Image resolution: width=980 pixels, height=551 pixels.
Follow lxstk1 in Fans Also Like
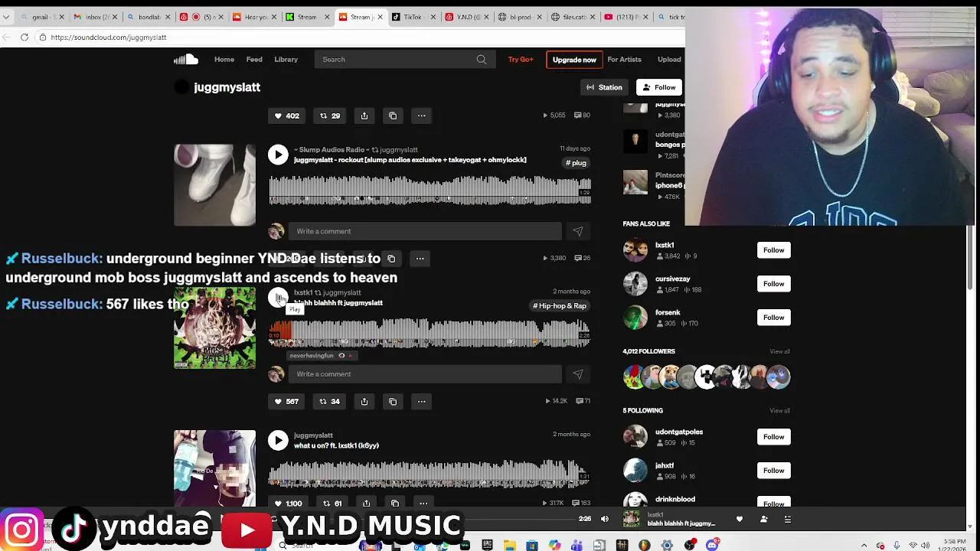773,250
